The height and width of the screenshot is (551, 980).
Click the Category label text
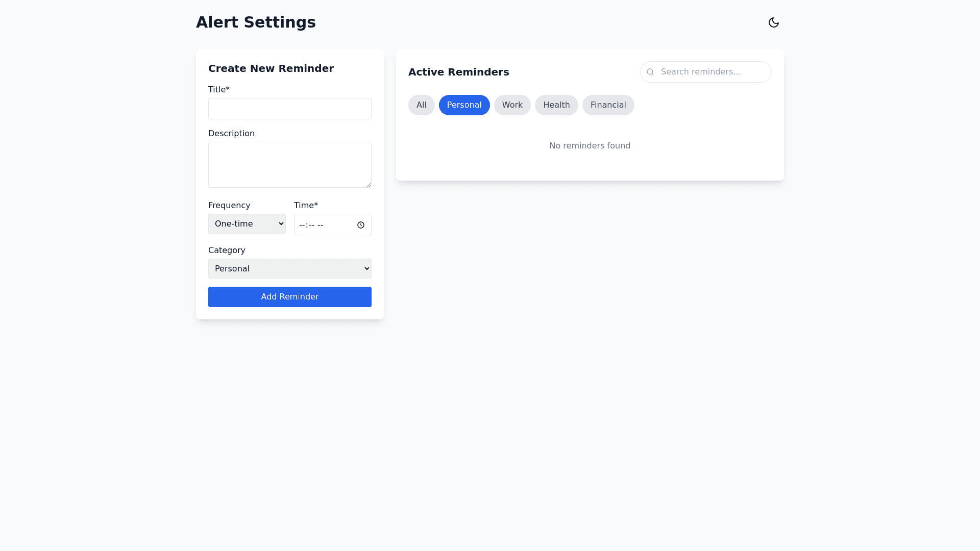pyautogui.click(x=226, y=251)
